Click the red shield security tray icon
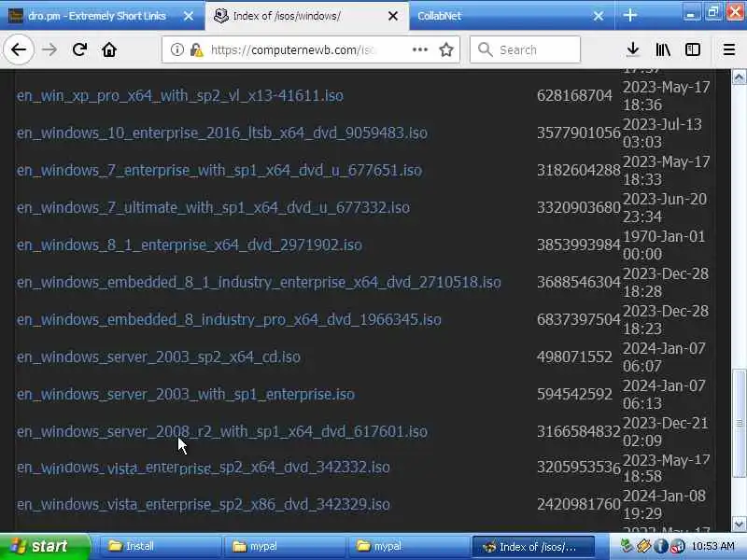The width and height of the screenshot is (747, 560). 677,546
